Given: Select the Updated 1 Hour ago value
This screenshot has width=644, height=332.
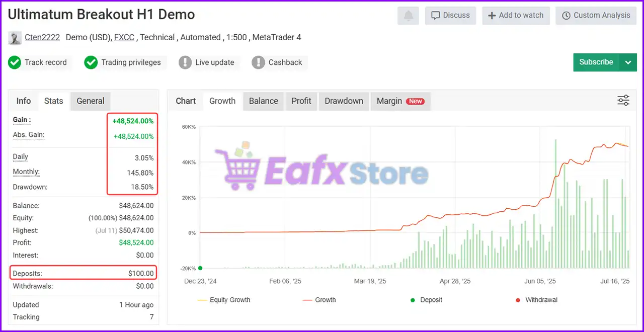Looking at the screenshot, I should 136,305.
